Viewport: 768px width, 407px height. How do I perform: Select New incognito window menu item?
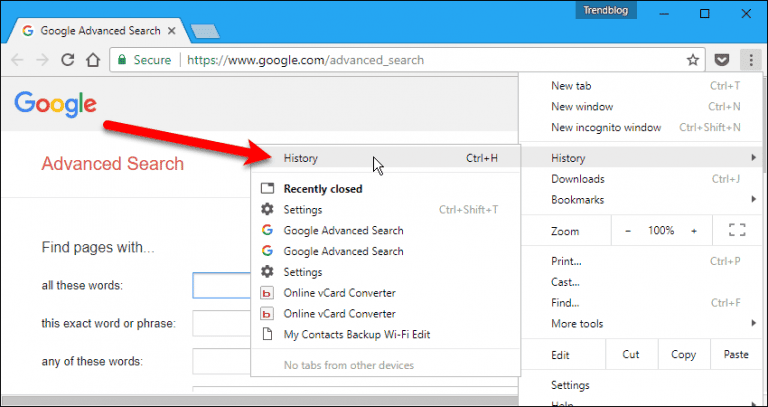tap(606, 128)
